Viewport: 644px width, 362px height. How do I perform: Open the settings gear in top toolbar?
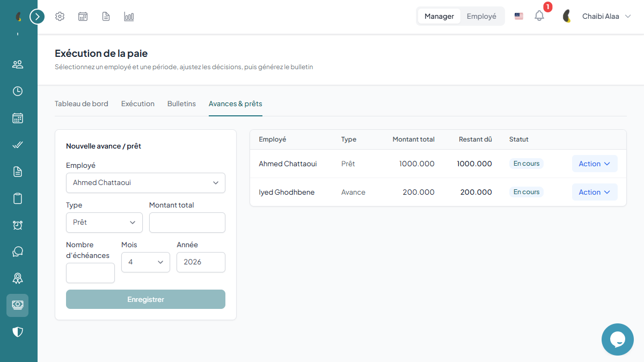(x=60, y=17)
